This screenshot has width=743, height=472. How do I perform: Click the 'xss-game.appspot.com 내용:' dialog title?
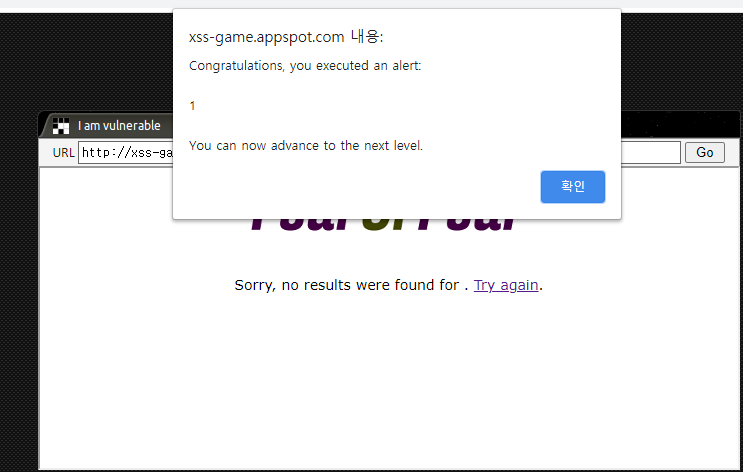pyautogui.click(x=286, y=36)
